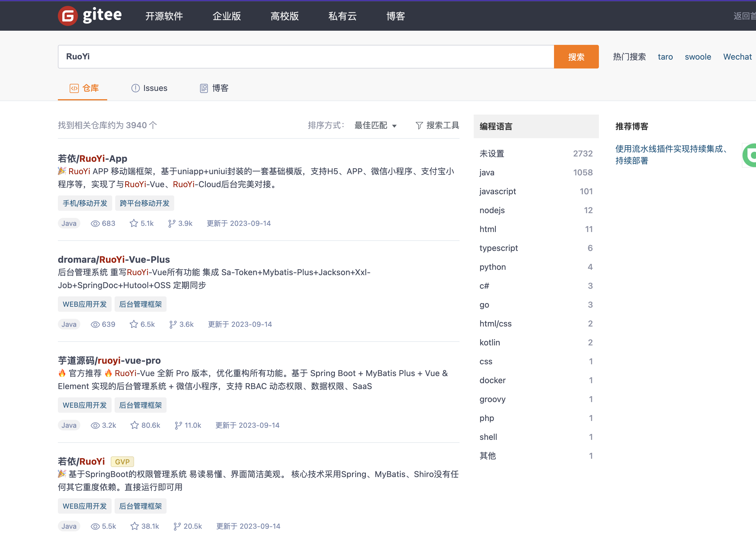Viewport: 756px width, 542px height.
Task: Click the Issues tab circle icon
Action: tap(135, 88)
